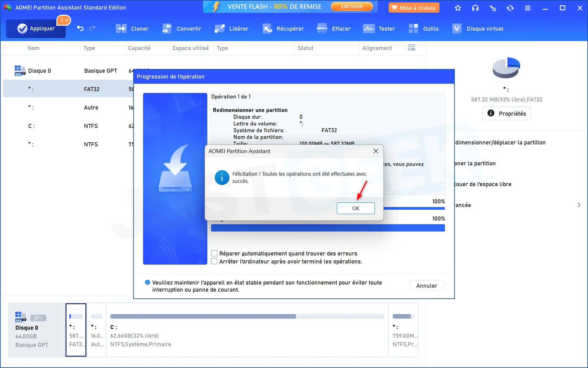Open the Récupérer tool
Screen dimensions: 588x368
[283, 29]
